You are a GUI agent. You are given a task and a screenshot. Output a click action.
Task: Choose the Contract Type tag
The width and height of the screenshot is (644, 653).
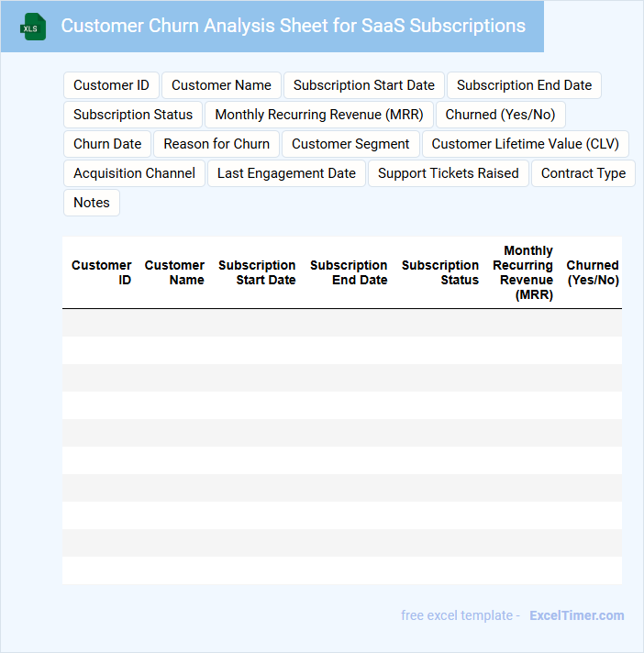(583, 173)
